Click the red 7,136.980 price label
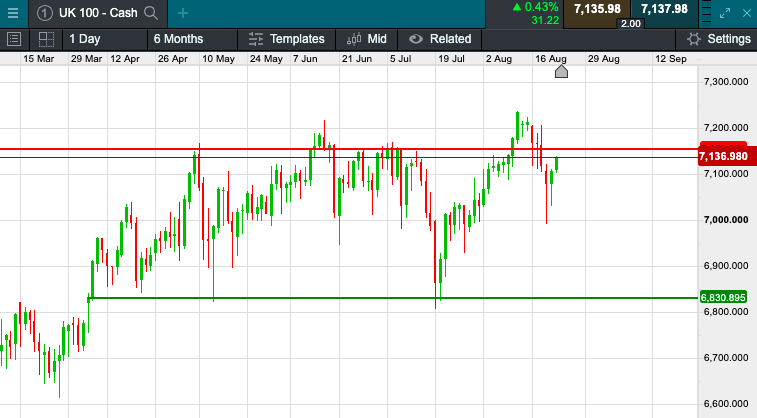Image resolution: width=757 pixels, height=418 pixels. 723,156
